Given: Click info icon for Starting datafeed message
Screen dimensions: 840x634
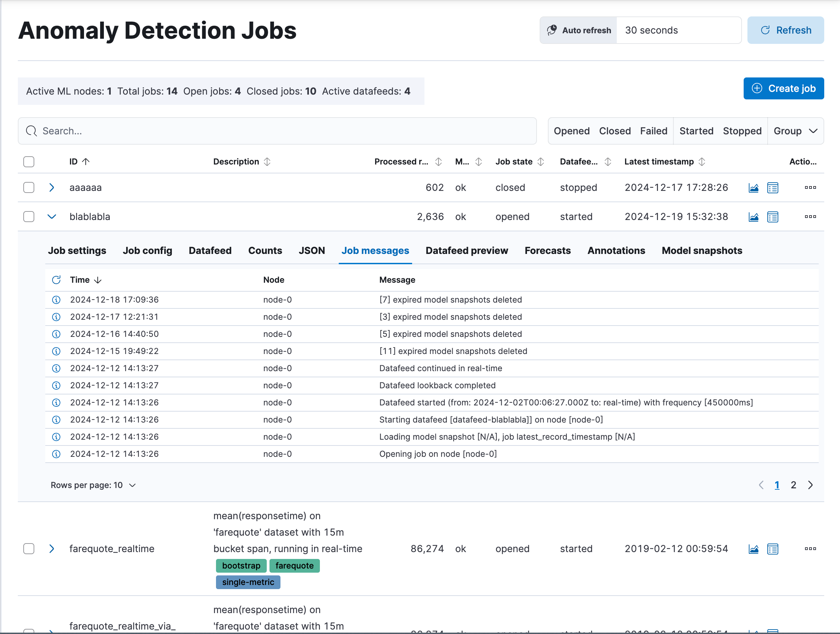Looking at the screenshot, I should pyautogui.click(x=56, y=419).
